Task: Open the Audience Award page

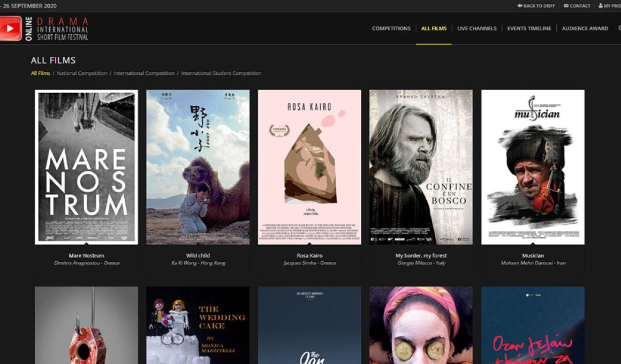Action: point(585,28)
